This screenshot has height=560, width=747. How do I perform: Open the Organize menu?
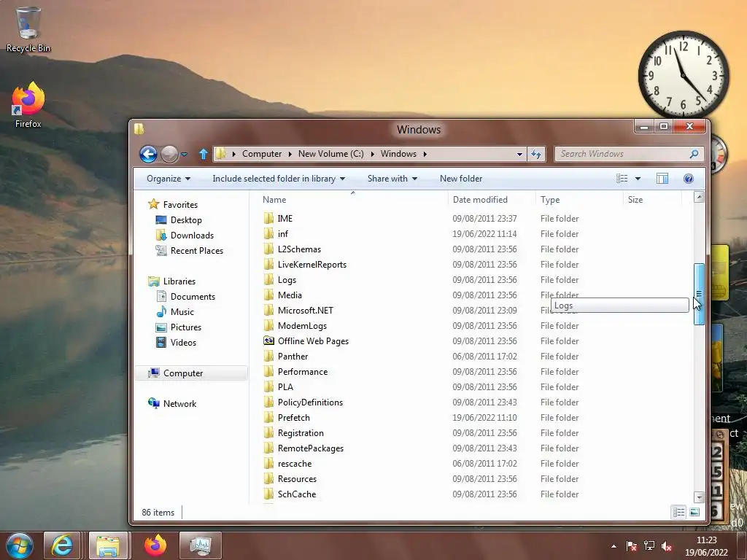coord(169,179)
